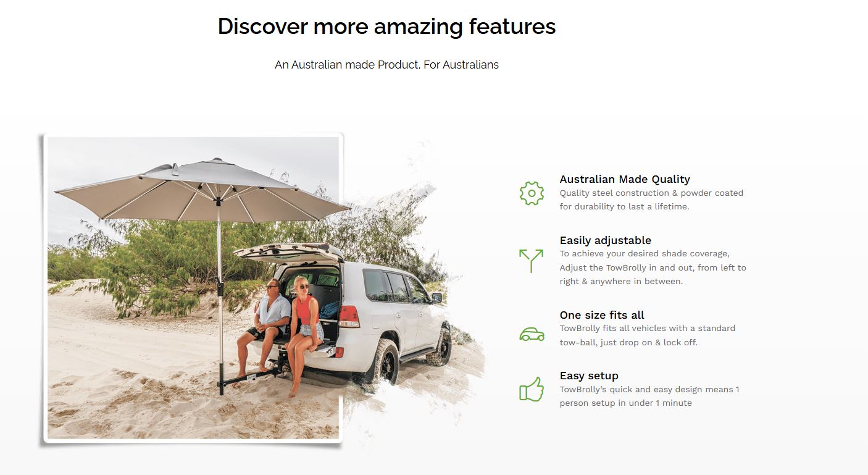The width and height of the screenshot is (868, 475).
Task: Click the green car icon
Action: 532,335
